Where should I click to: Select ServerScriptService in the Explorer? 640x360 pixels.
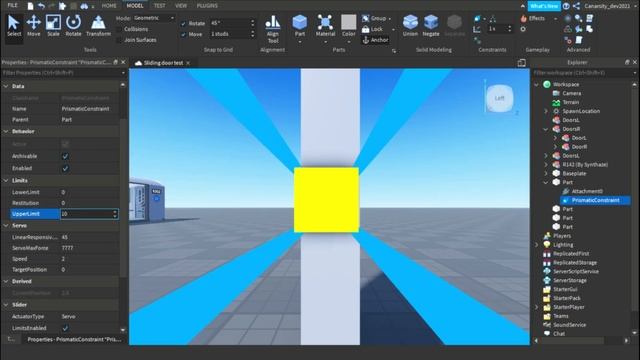[x=576, y=271]
